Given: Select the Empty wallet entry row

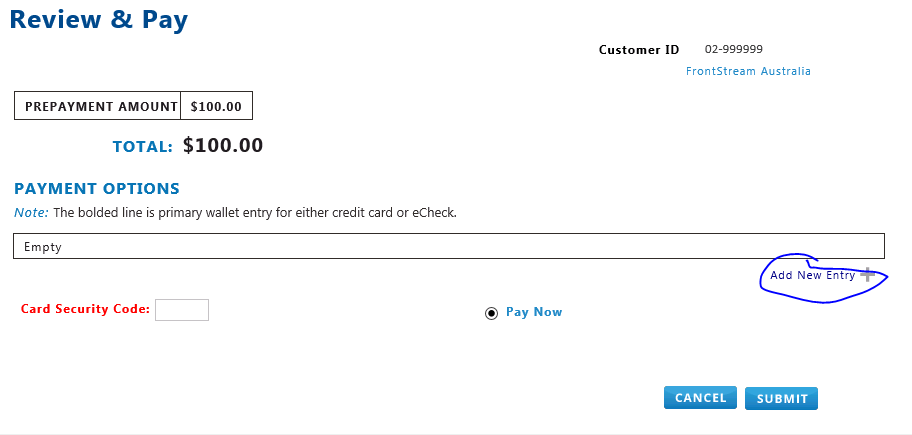Looking at the screenshot, I should tap(448, 246).
